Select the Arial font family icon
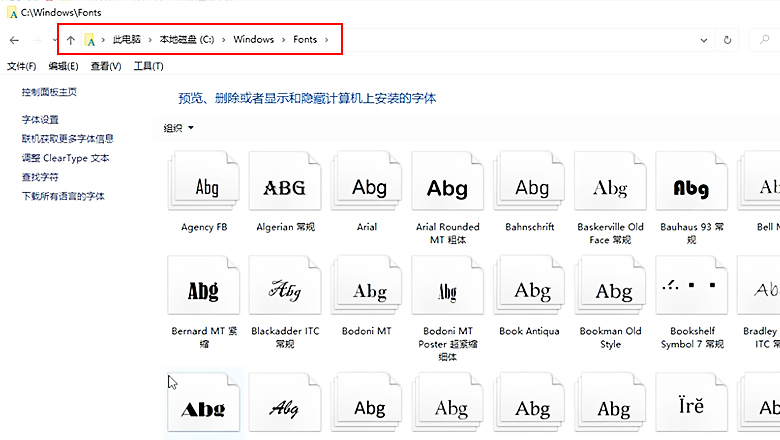The width and height of the screenshot is (780, 440). pyautogui.click(x=367, y=180)
